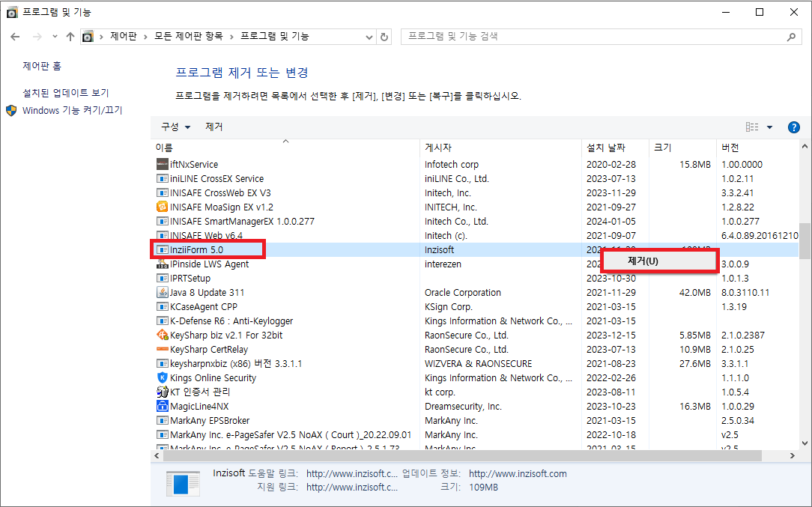Expand the chevron after 제어판 breadcrumb
The width and height of the screenshot is (812, 507).
click(145, 37)
